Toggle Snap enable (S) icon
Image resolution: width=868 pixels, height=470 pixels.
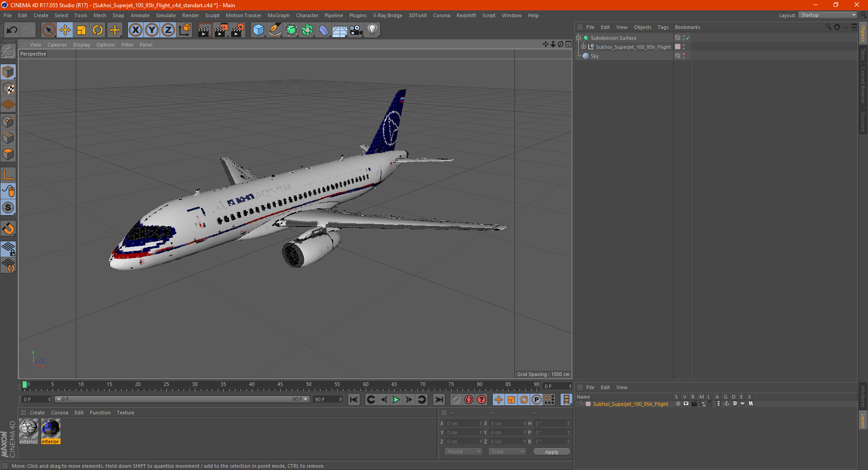pyautogui.click(x=8, y=208)
